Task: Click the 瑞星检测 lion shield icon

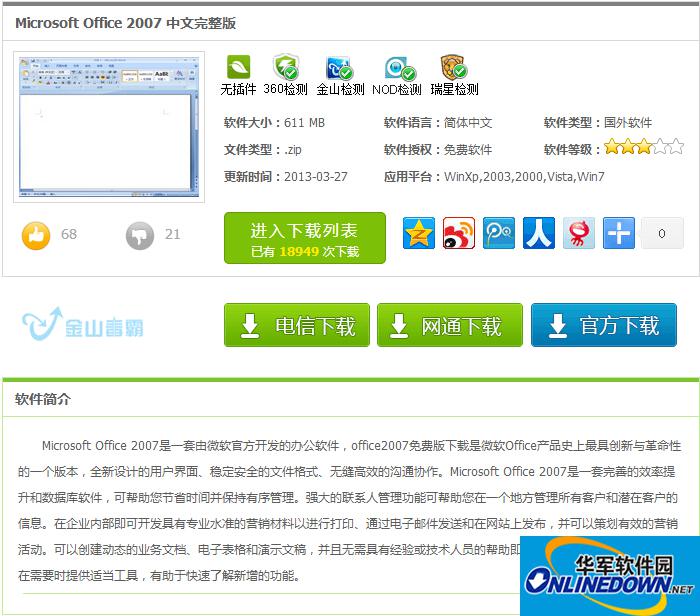Action: (454, 67)
